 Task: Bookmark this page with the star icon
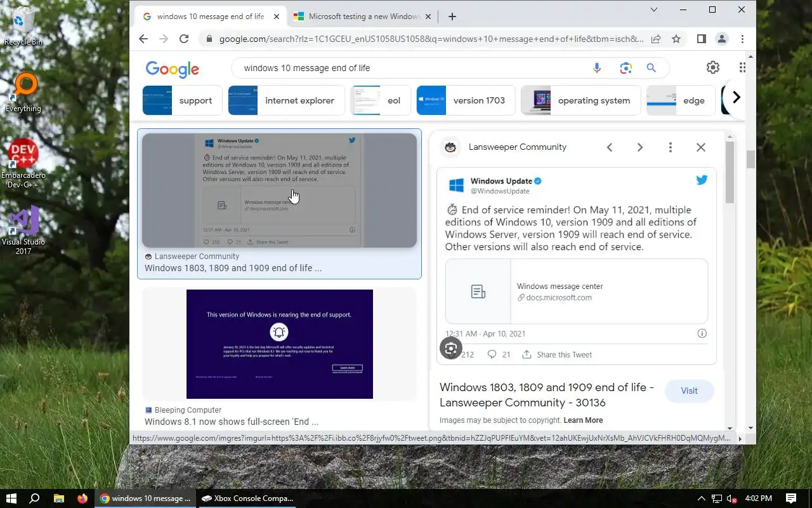676,39
